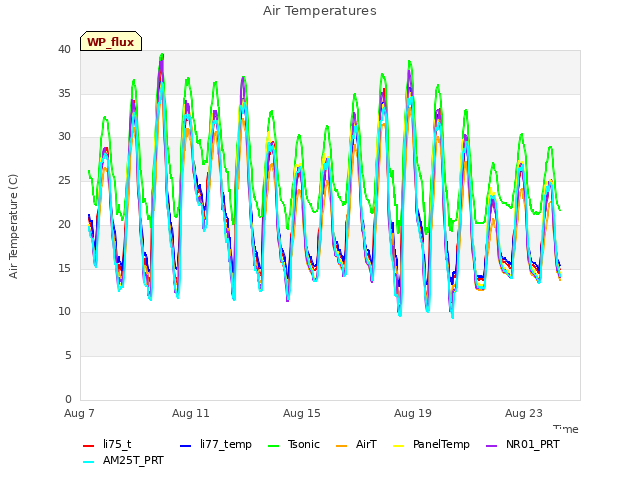Toggle the Tsonic legend entry
Viewport: 640px width, 480px height.
tap(293, 444)
